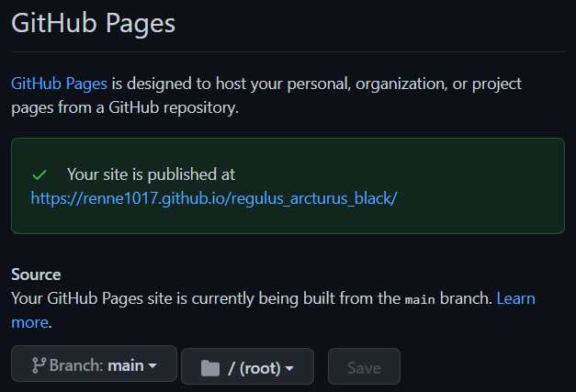Click the Source section label
This screenshot has height=392, width=576.
(x=36, y=274)
